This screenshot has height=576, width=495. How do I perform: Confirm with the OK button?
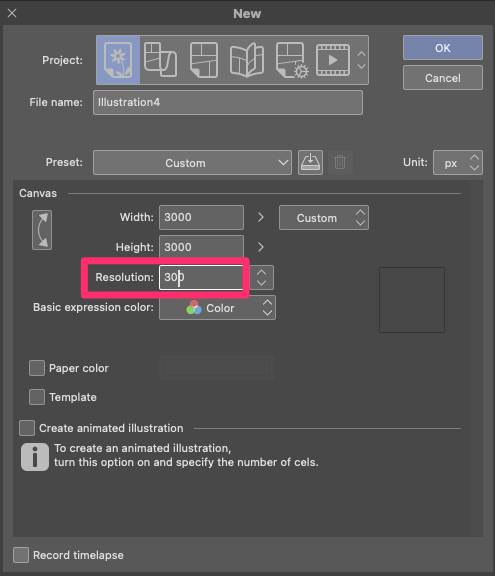pyautogui.click(x=443, y=48)
